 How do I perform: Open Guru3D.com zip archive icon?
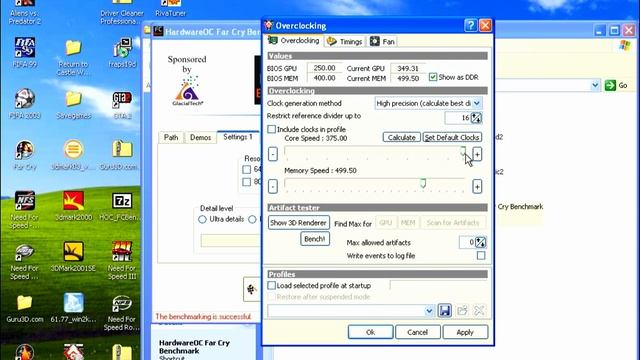coord(122,155)
